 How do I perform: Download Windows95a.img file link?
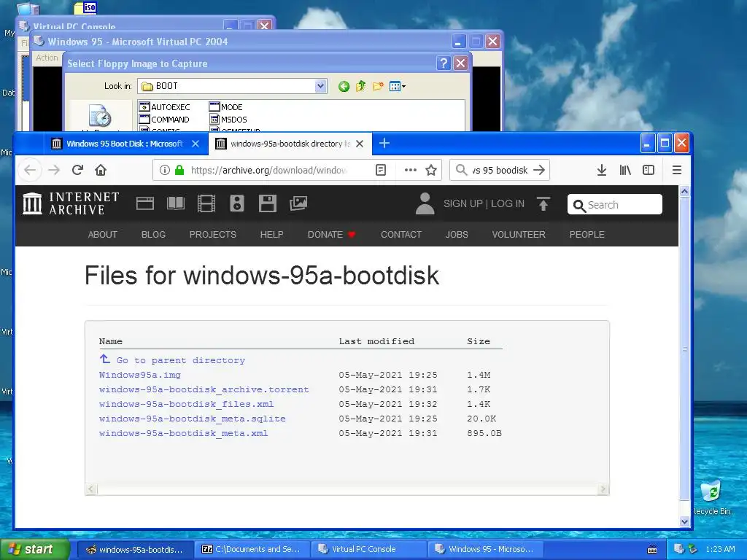click(140, 375)
